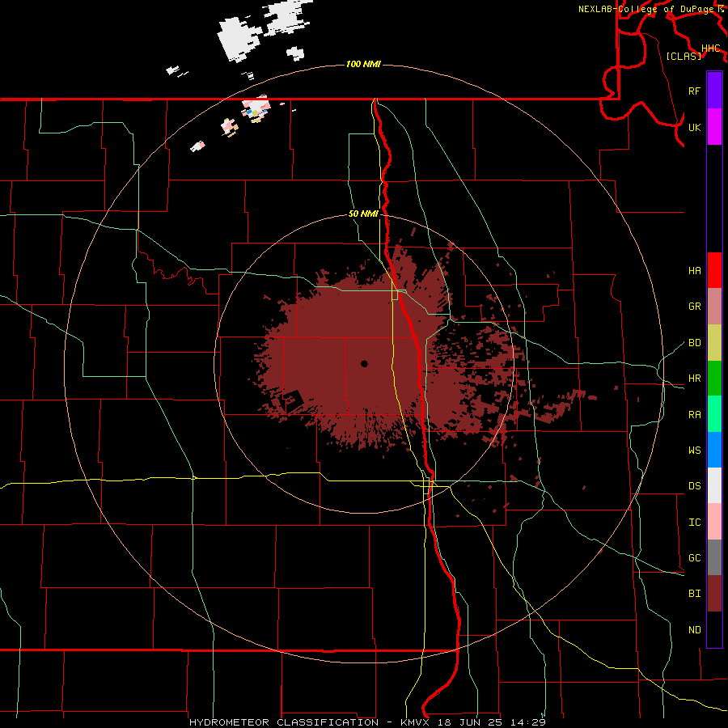This screenshot has width=728, height=728.
Task: Click the DS legend label
Action: (x=694, y=485)
